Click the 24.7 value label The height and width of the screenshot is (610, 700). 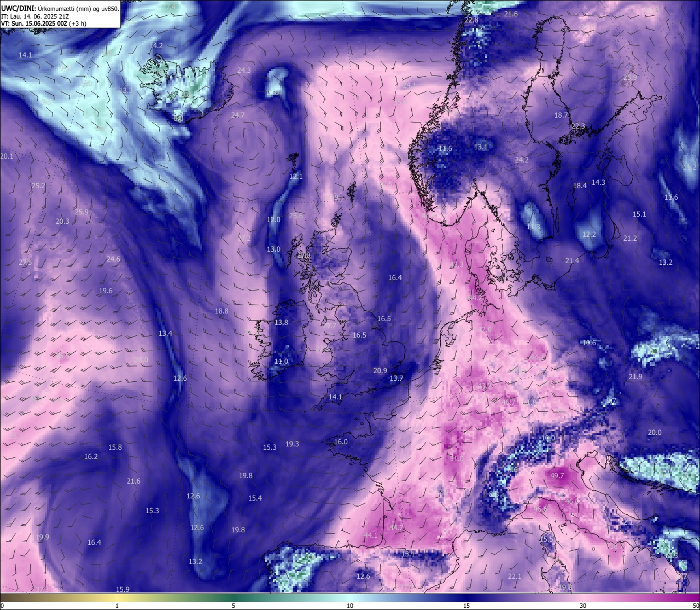click(238, 115)
